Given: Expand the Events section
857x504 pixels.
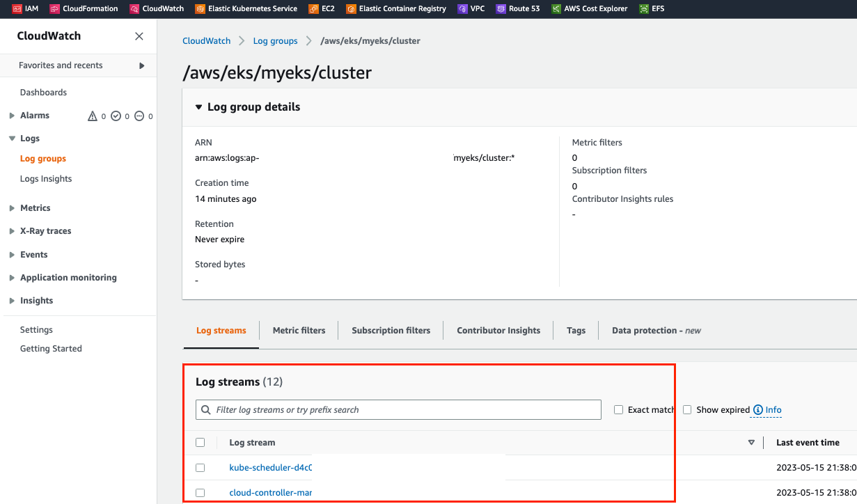Looking at the screenshot, I should click(x=12, y=255).
